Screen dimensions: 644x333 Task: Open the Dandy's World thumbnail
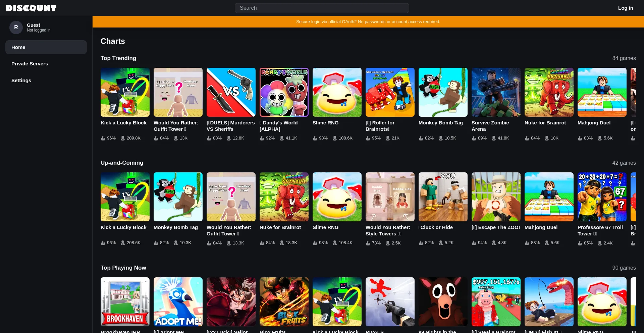(284, 92)
